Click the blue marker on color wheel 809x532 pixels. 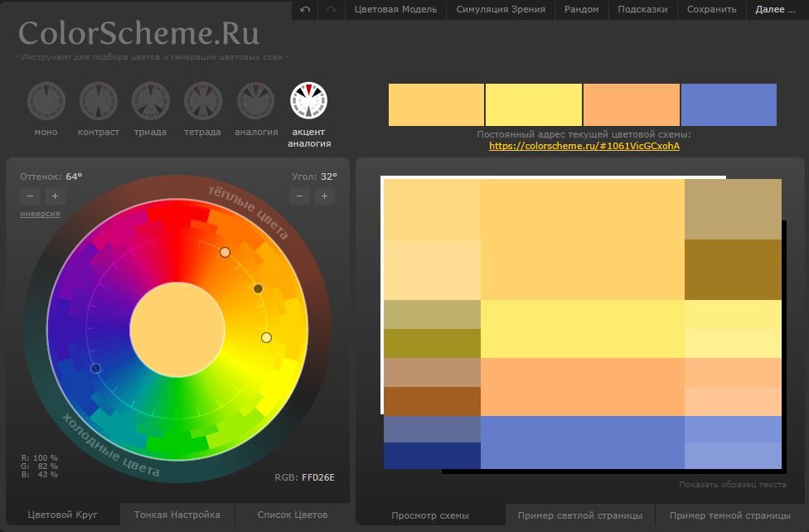(x=96, y=369)
